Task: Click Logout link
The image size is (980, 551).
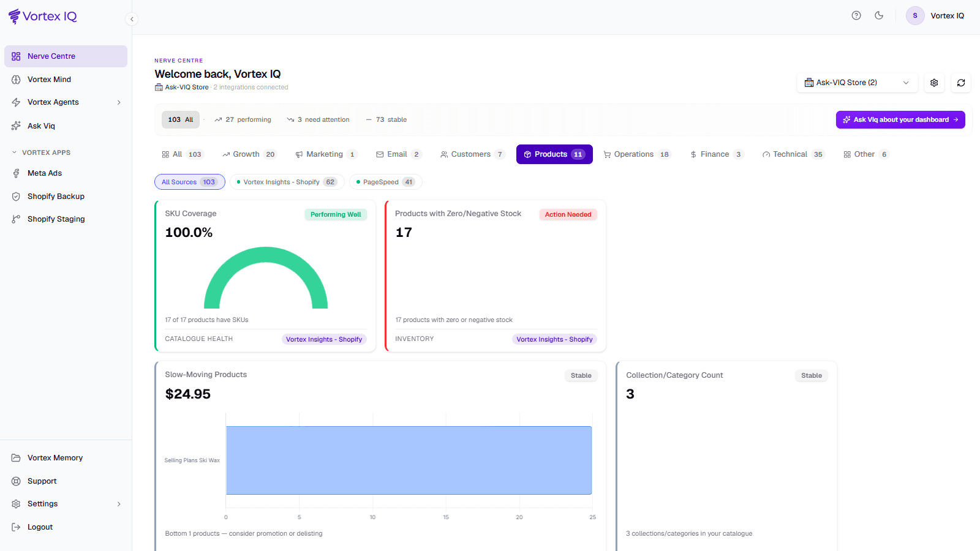Action: coord(66,527)
